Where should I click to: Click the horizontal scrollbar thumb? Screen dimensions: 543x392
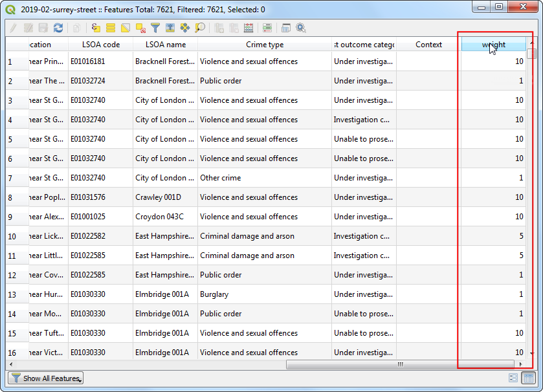coord(400,364)
